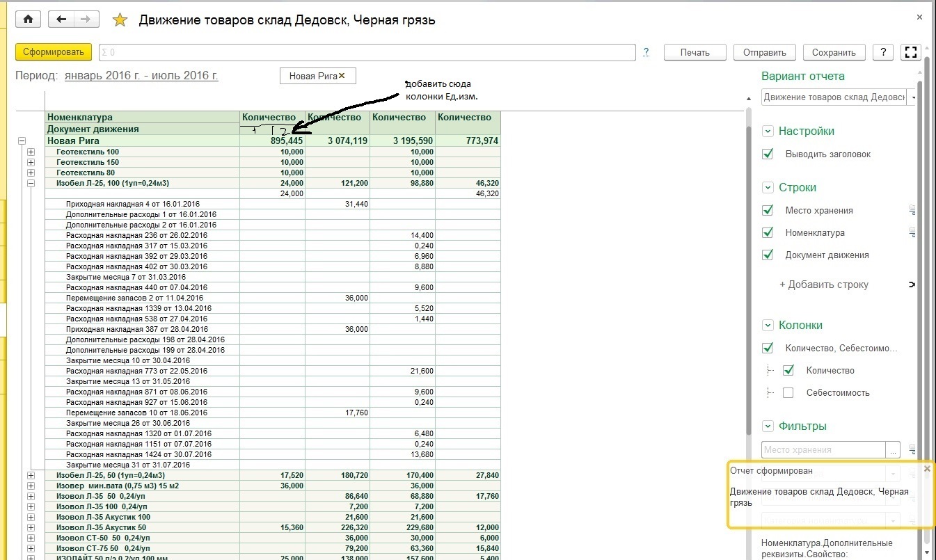Viewport: 936px width, 560px height.
Task: Collapse the Изобел Л-25, 100 row
Action: coord(31,183)
